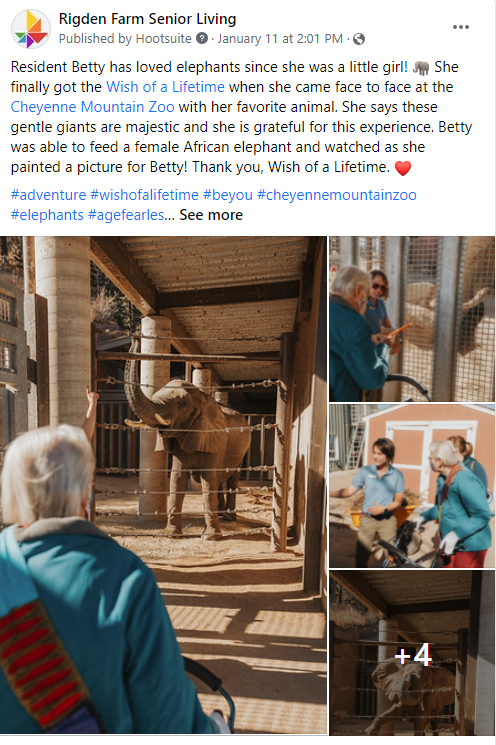The height and width of the screenshot is (745, 496).
Task: Click the red heart emoji
Action: click(403, 168)
